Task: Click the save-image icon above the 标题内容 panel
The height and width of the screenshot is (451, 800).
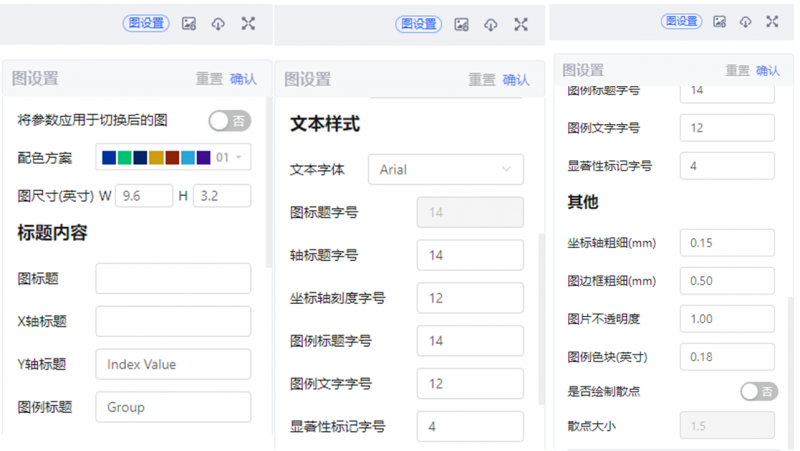Action: pyautogui.click(x=189, y=24)
